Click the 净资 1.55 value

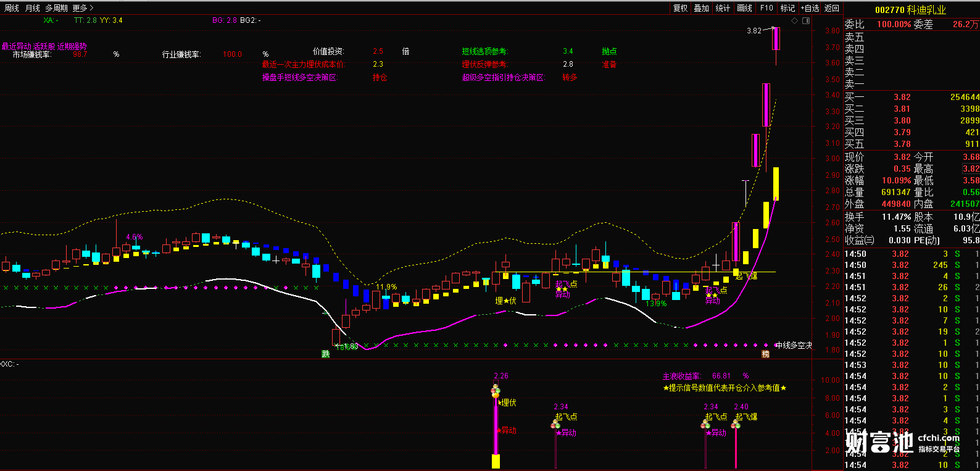[x=902, y=228]
